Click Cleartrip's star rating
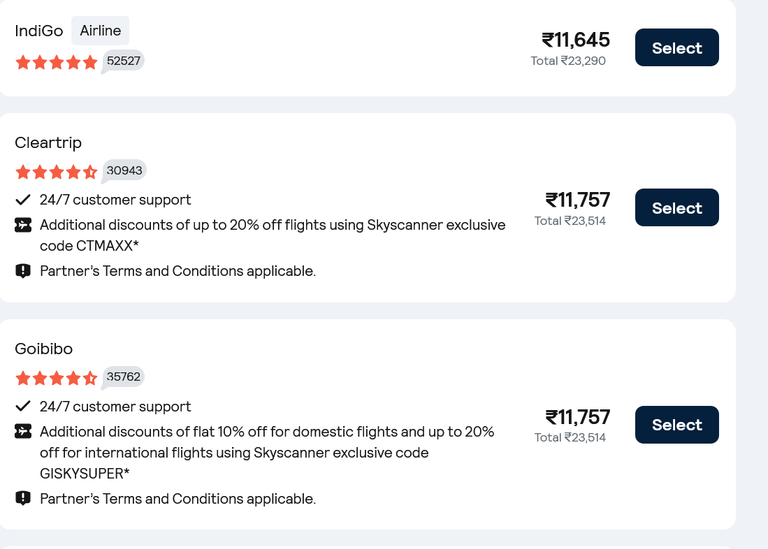768x549 pixels. click(56, 172)
